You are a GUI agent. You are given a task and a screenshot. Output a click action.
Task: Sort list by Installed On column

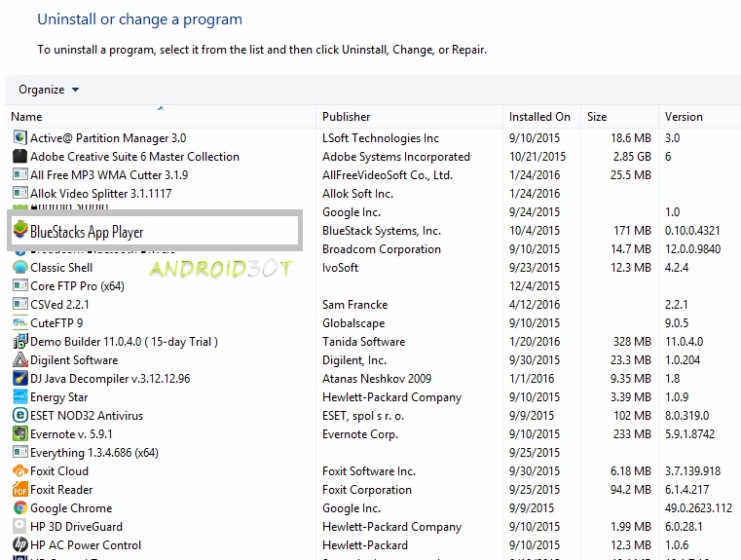click(539, 117)
